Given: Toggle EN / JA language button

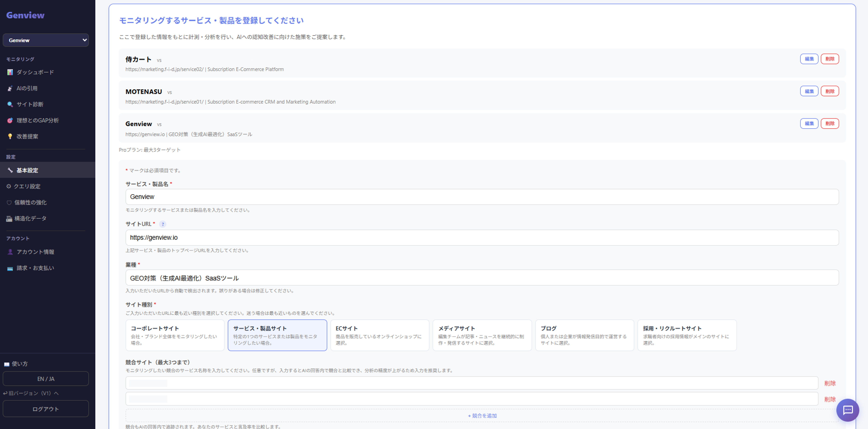Looking at the screenshot, I should coord(46,378).
